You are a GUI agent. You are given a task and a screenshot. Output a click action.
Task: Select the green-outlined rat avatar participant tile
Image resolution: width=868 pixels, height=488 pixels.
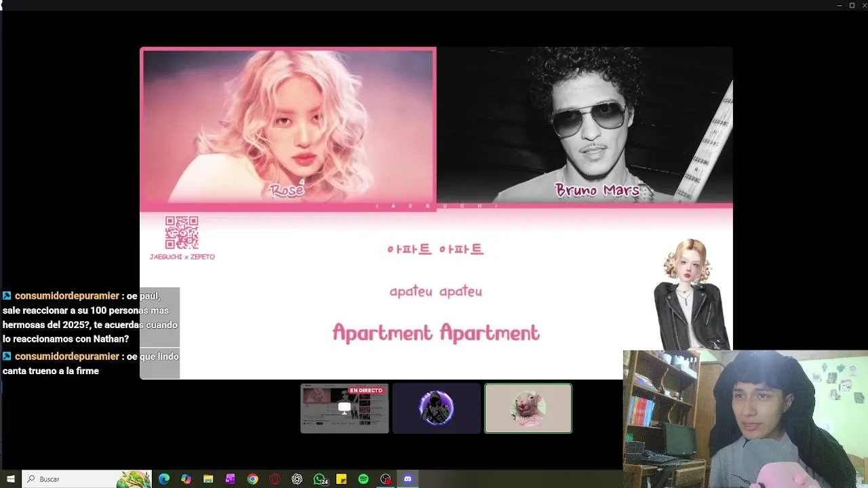tap(528, 409)
